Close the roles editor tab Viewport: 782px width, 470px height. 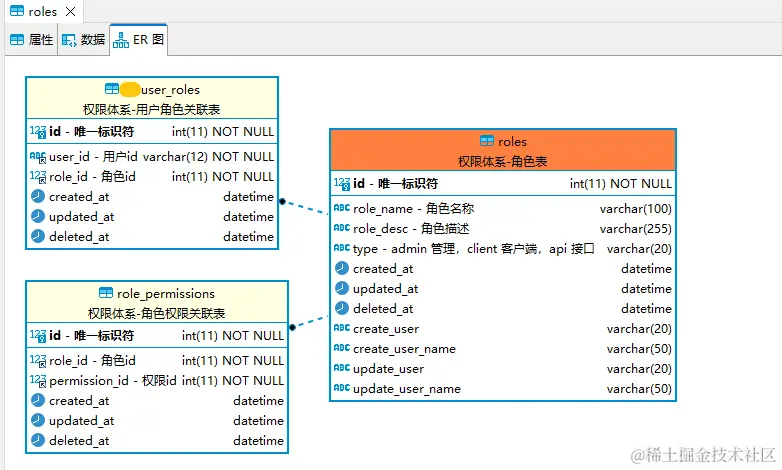coord(71,11)
